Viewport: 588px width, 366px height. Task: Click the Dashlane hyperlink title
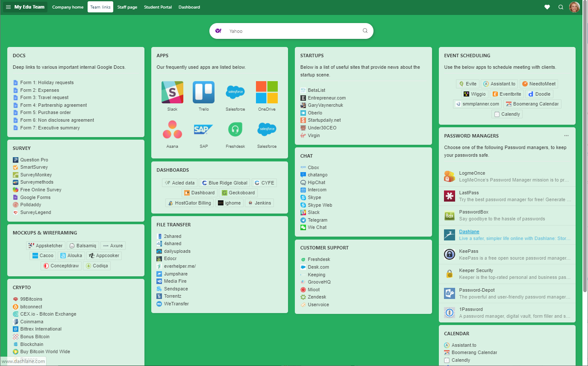[469, 231]
